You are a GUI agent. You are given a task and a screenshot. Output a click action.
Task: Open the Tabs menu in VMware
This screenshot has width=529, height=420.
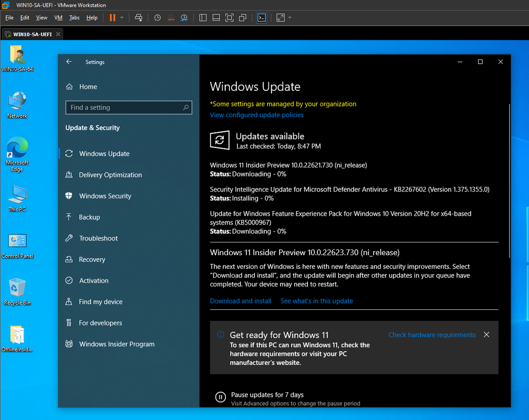pyautogui.click(x=74, y=17)
